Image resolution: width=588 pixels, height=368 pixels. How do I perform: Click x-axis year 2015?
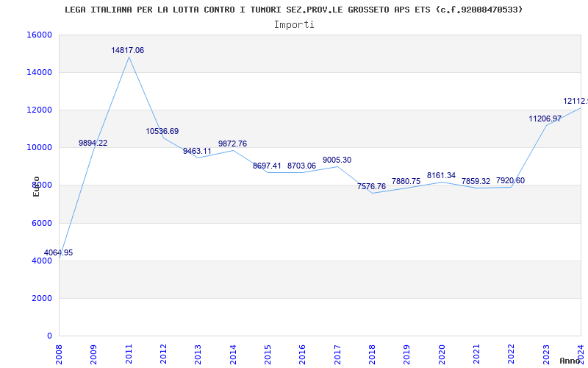coord(268,355)
